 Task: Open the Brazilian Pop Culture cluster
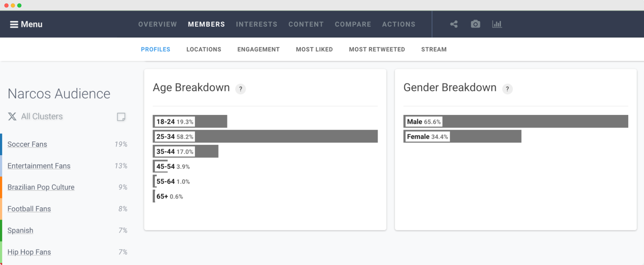(x=41, y=187)
